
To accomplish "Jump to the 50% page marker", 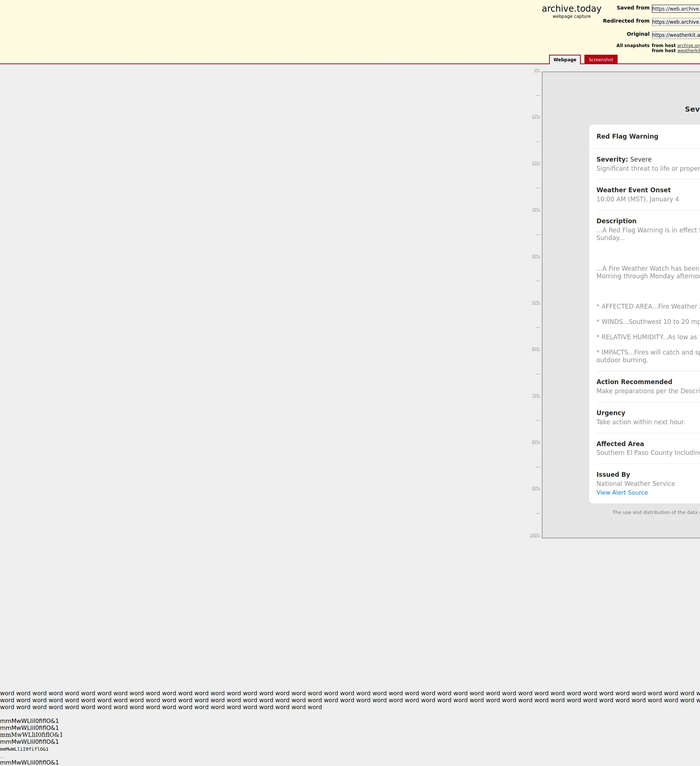I will (536, 303).
